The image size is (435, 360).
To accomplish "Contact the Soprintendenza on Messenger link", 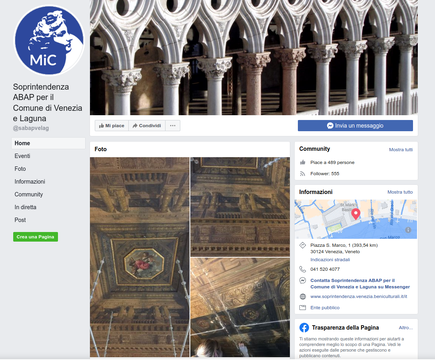I will (360, 284).
